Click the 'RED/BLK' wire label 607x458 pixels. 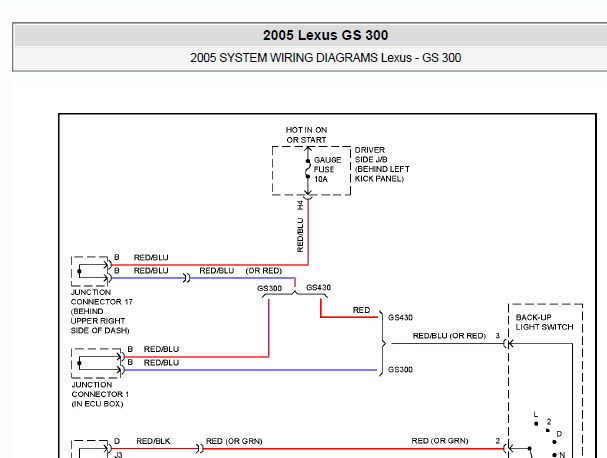[153, 441]
